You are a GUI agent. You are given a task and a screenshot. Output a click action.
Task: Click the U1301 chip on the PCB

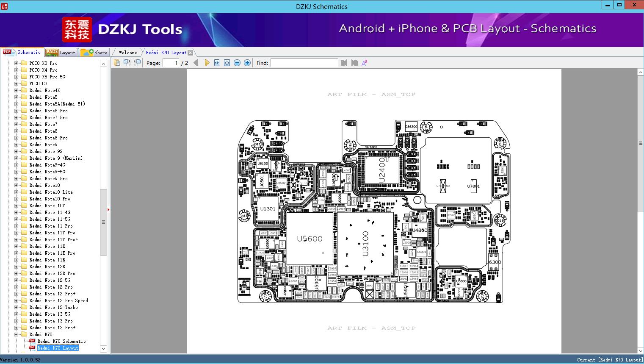(268, 208)
